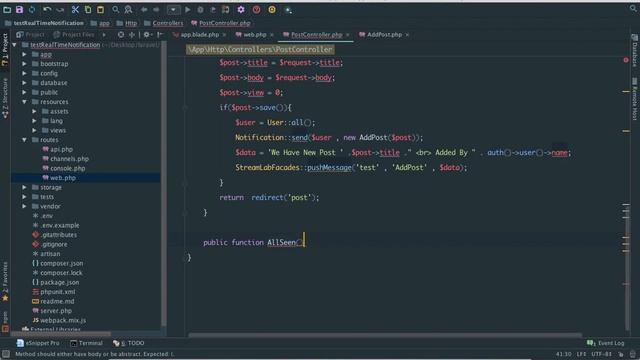Close the AddPost.php tab
Image resolution: width=640 pixels, height=360 pixels.
tap(407, 35)
